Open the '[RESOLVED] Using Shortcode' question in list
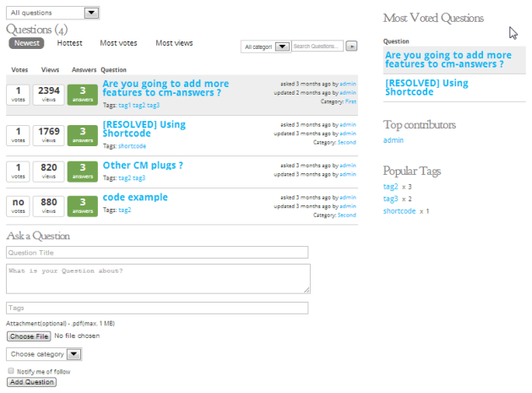The image size is (532, 393). tap(144, 128)
